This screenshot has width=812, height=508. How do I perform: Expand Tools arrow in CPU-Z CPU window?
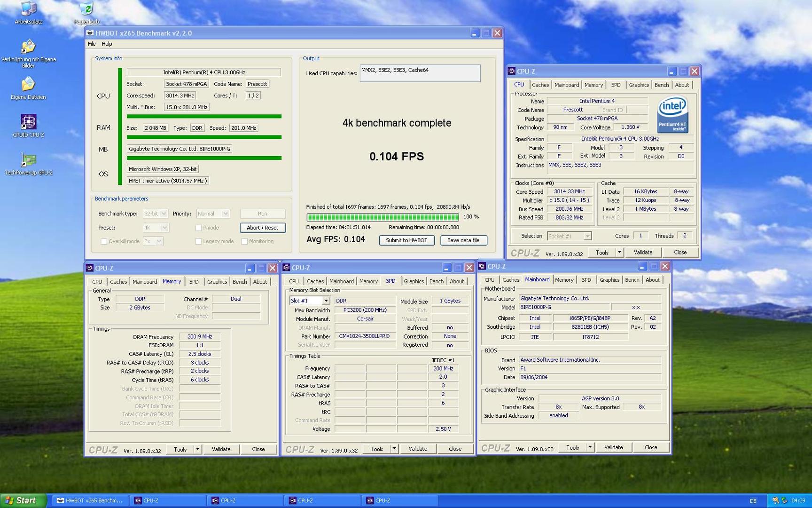(x=619, y=253)
